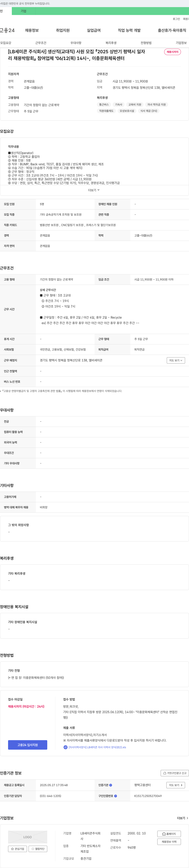189x868 pixels.
Task: Open 채용정보 이력 button
Action: [x=169, y=841]
